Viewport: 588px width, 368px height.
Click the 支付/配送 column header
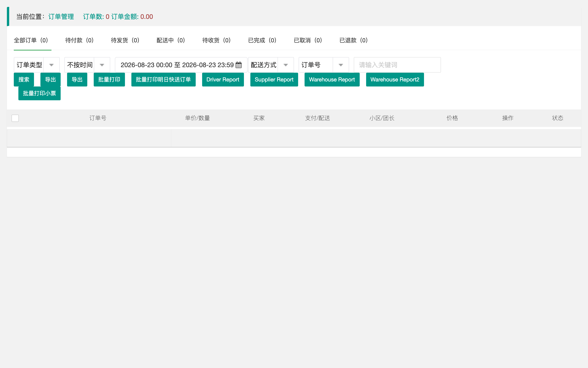pos(318,118)
